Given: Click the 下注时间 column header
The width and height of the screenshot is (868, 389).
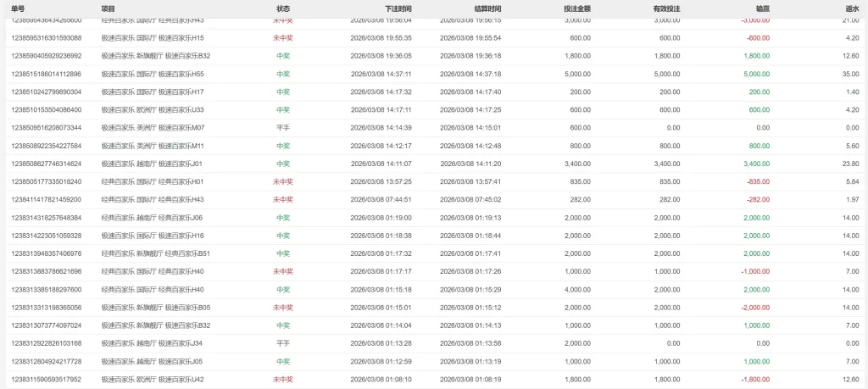Looking at the screenshot, I should point(398,8).
